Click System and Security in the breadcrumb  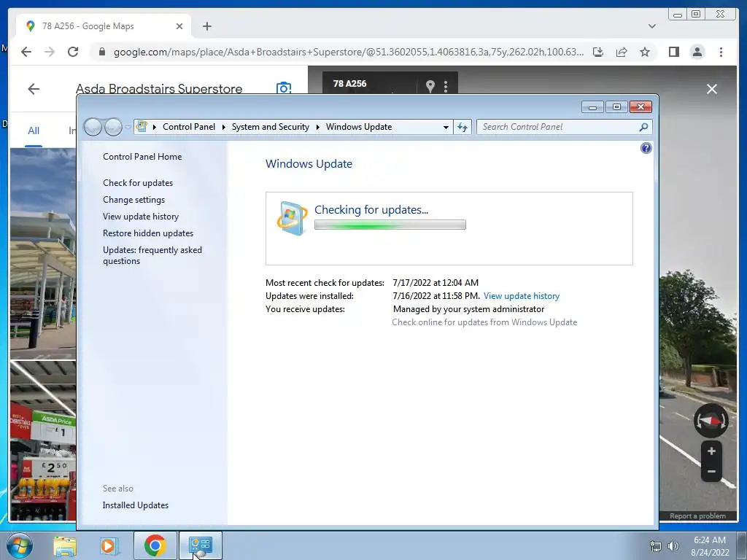pyautogui.click(x=270, y=127)
